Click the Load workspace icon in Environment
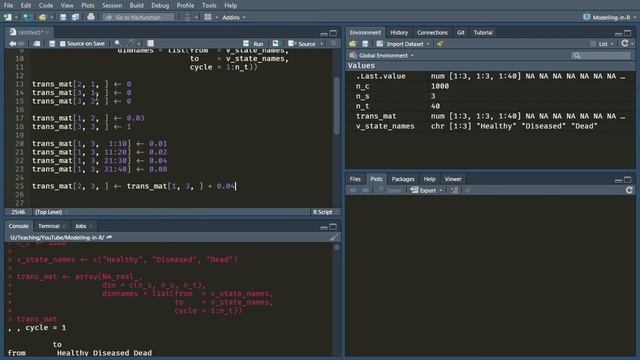This screenshot has height=360, width=640. 353,44
